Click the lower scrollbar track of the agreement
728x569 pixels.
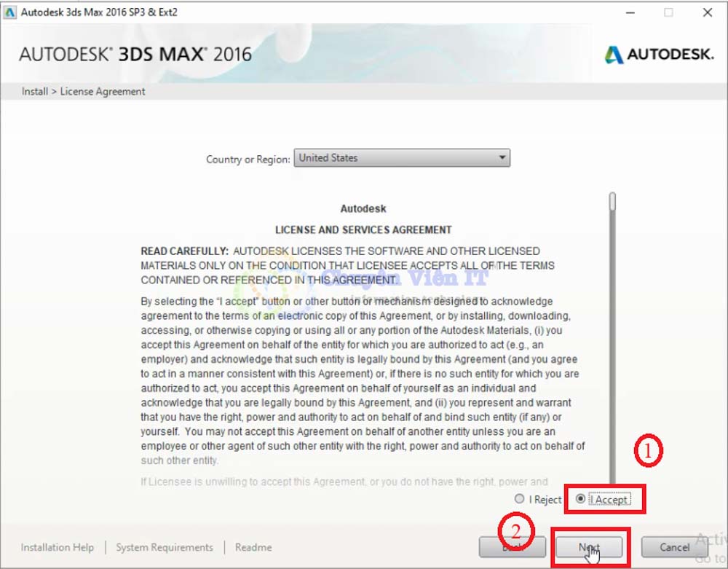(613, 364)
